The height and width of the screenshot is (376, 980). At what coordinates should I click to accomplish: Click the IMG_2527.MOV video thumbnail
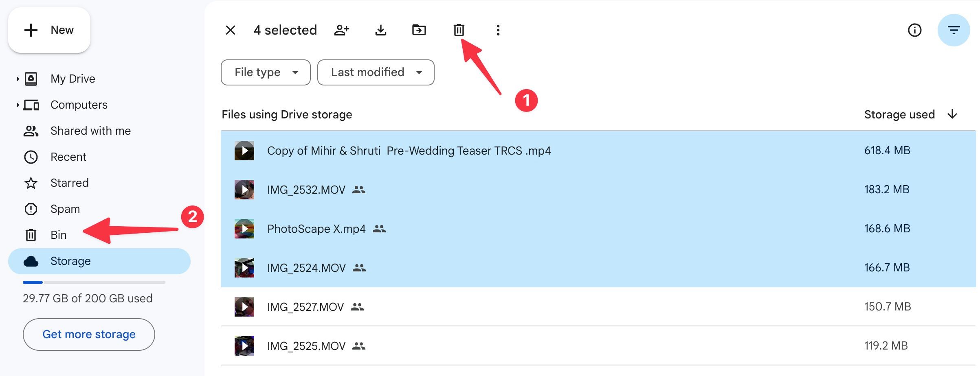pyautogui.click(x=244, y=307)
